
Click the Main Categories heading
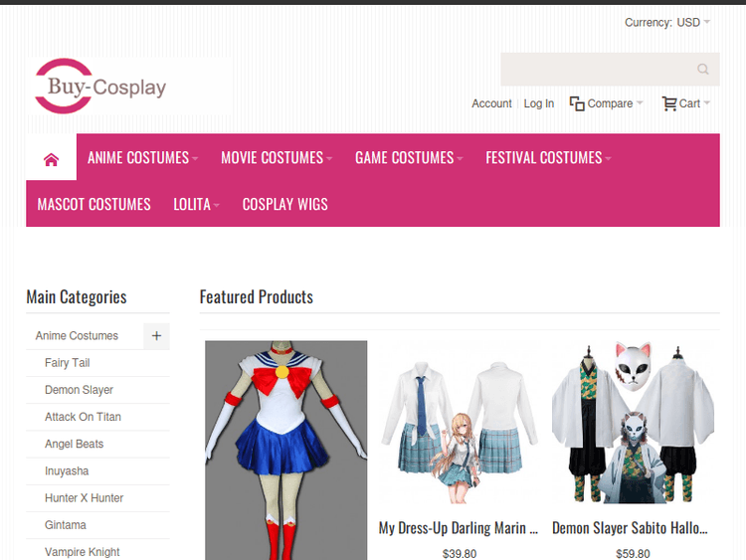coord(77,296)
